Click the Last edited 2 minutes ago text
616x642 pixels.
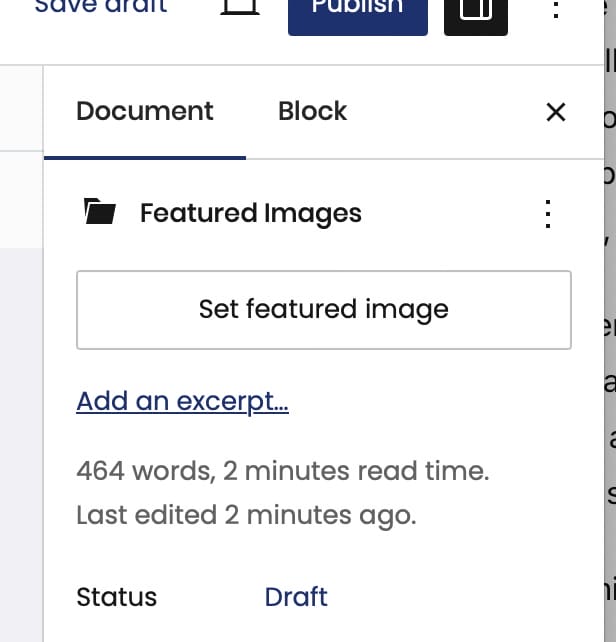[246, 515]
